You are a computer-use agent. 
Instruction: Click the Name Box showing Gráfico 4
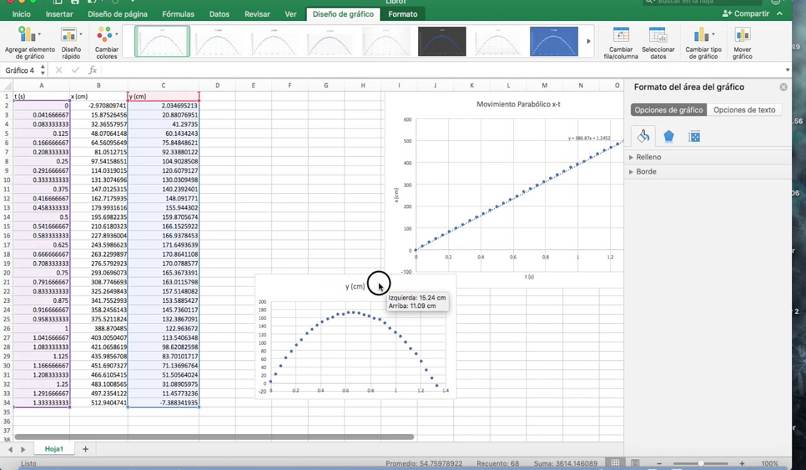click(20, 70)
